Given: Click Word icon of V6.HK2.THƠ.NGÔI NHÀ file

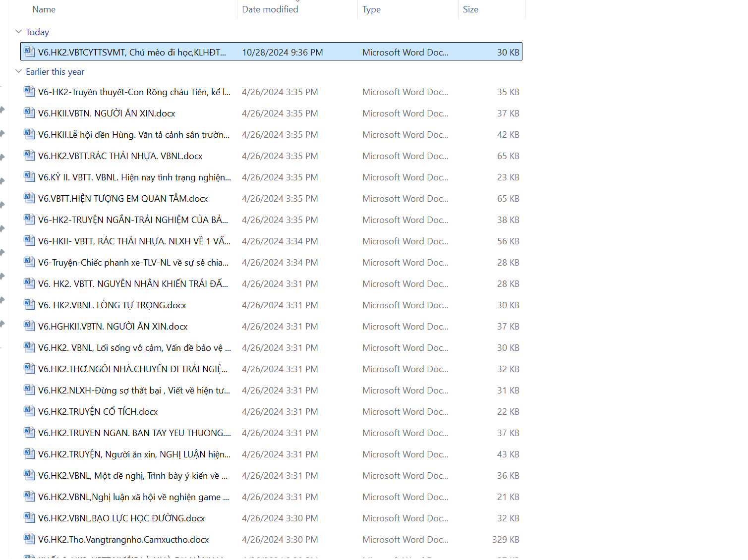Looking at the screenshot, I should (x=29, y=368).
